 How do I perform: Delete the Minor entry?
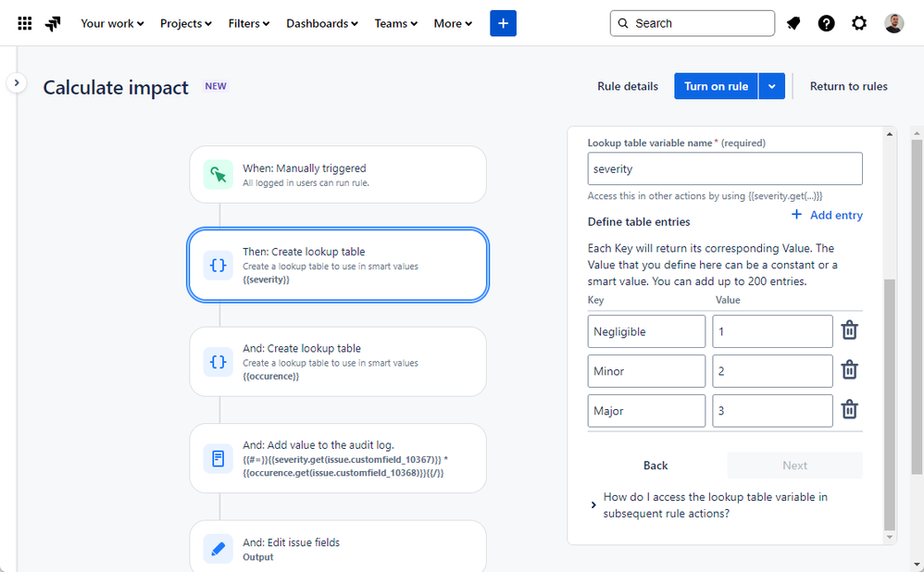click(x=849, y=370)
